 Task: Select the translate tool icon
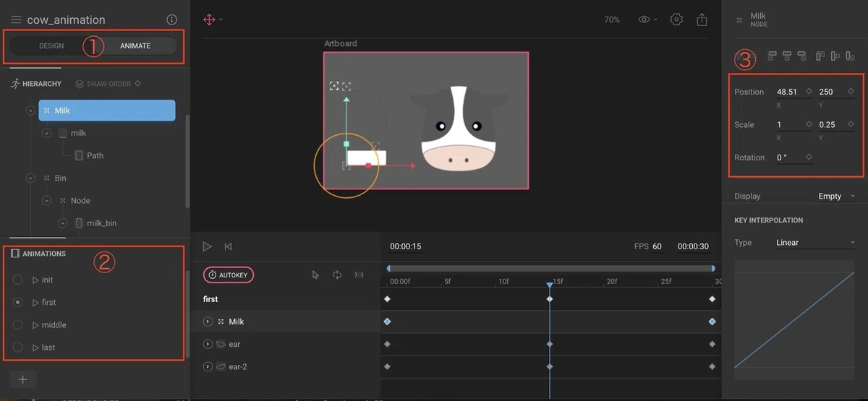[209, 20]
